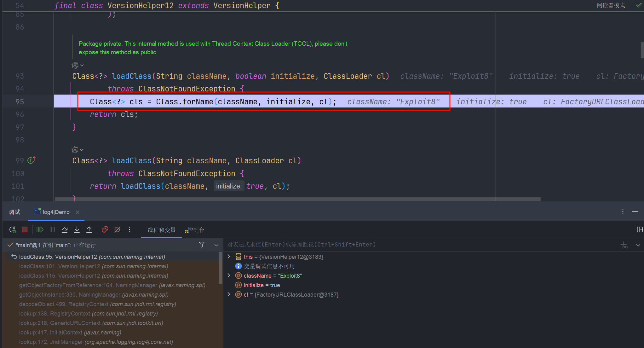
Task: Click the 'initialize:' inlay hint on line 101
Action: pos(229,186)
